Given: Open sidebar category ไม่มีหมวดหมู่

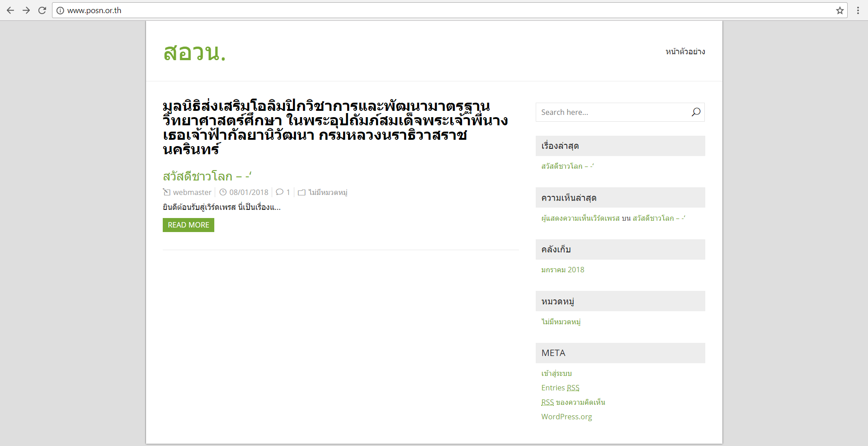Looking at the screenshot, I should 561,322.
